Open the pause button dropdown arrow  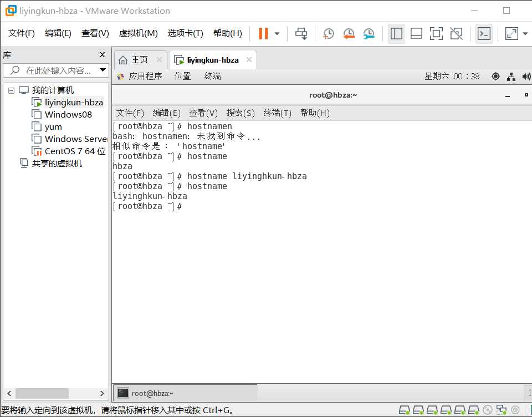pos(277,33)
